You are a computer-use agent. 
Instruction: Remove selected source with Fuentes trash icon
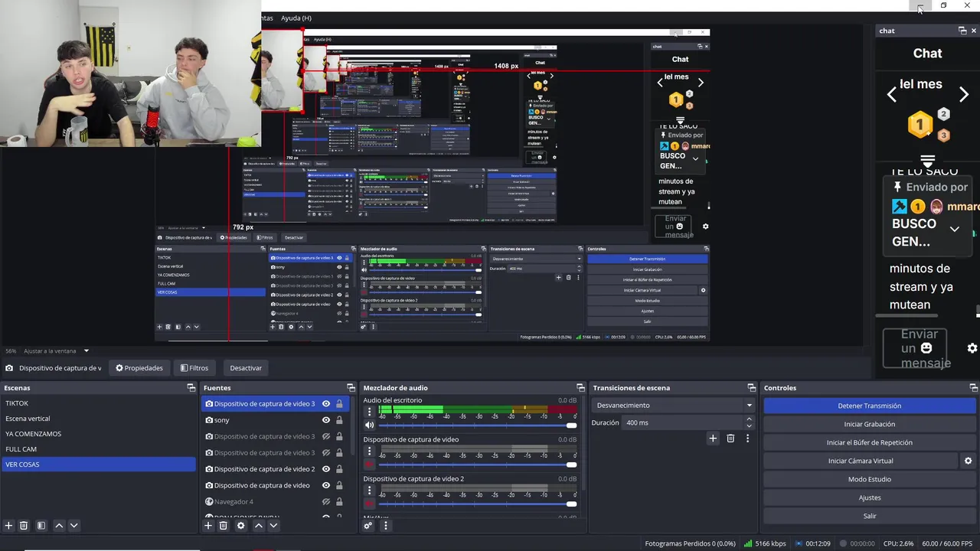click(x=224, y=526)
